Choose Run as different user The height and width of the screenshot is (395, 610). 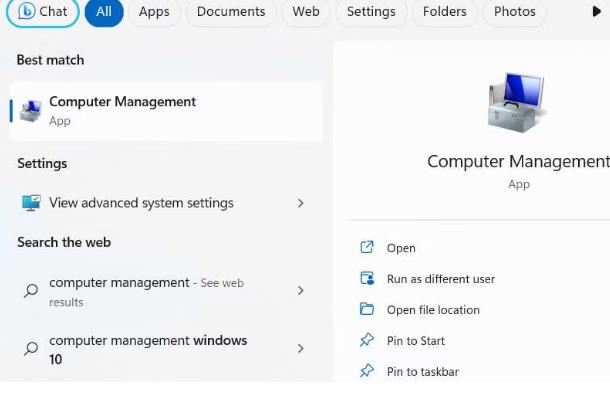pos(441,279)
